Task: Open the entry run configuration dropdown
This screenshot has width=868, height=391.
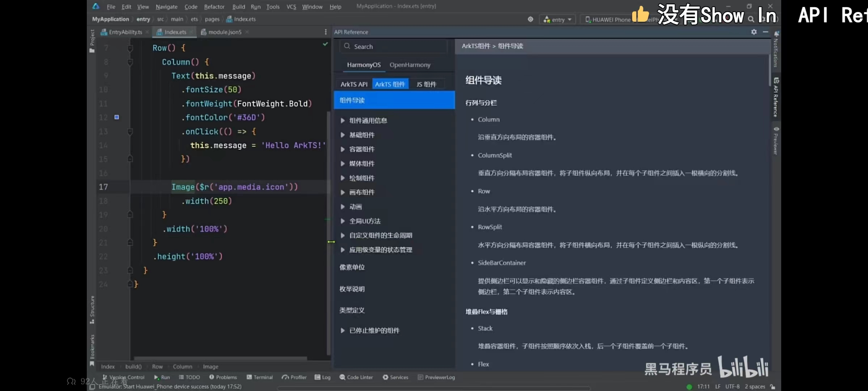Action: coord(557,20)
